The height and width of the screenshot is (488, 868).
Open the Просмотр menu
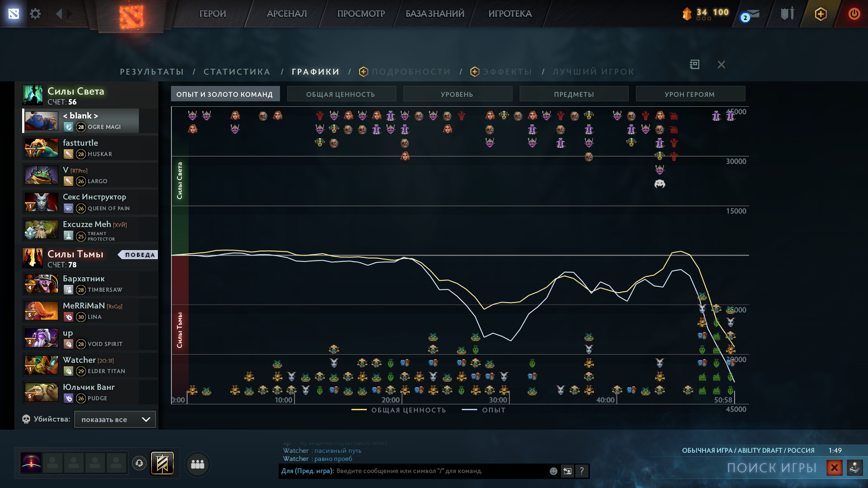click(361, 14)
